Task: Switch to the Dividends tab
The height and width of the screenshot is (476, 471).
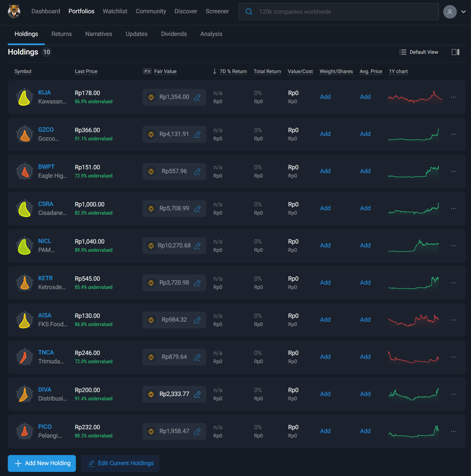Action: point(173,34)
